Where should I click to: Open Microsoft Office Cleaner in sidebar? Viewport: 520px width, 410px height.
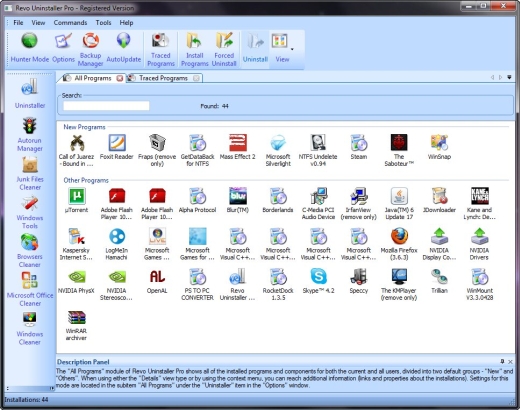[30, 289]
